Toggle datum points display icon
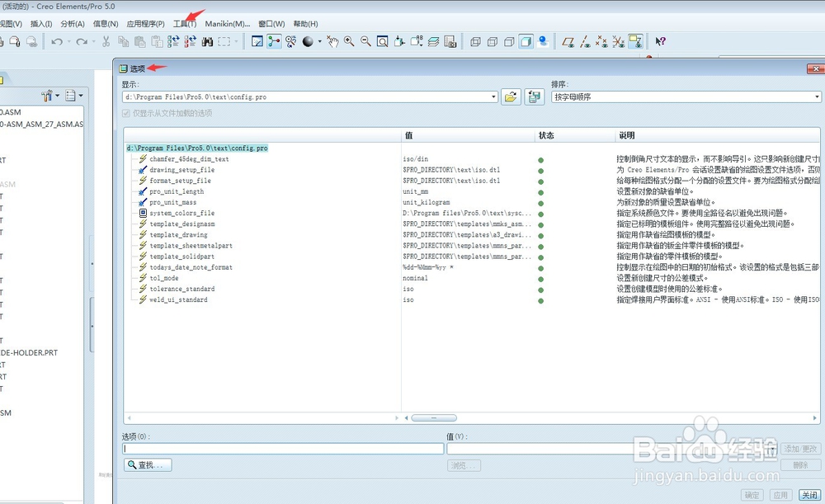The height and width of the screenshot is (504, 825). [x=601, y=41]
